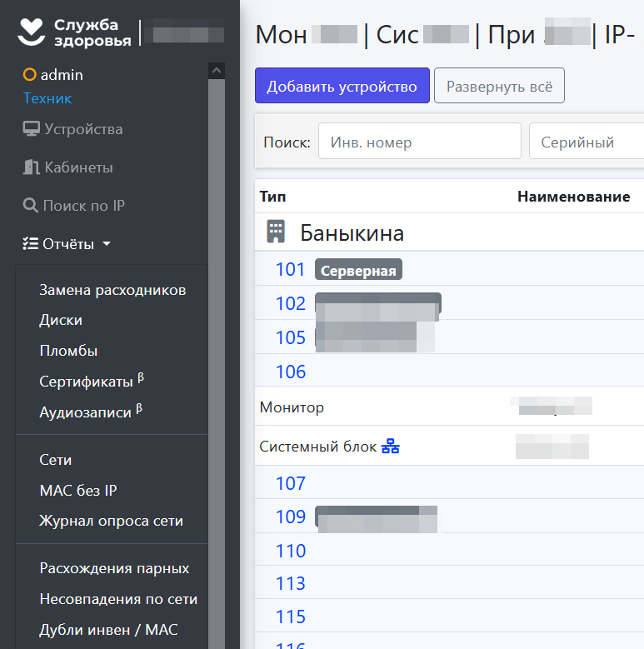The image size is (644, 649).
Task: Select Несовпадения по сети report
Action: click(x=118, y=599)
